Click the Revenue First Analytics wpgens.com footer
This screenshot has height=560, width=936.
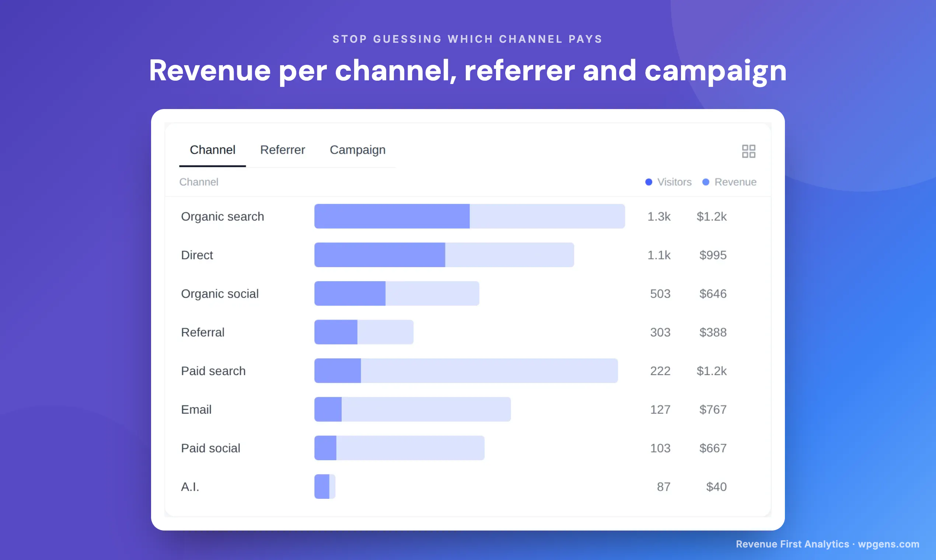tap(827, 544)
